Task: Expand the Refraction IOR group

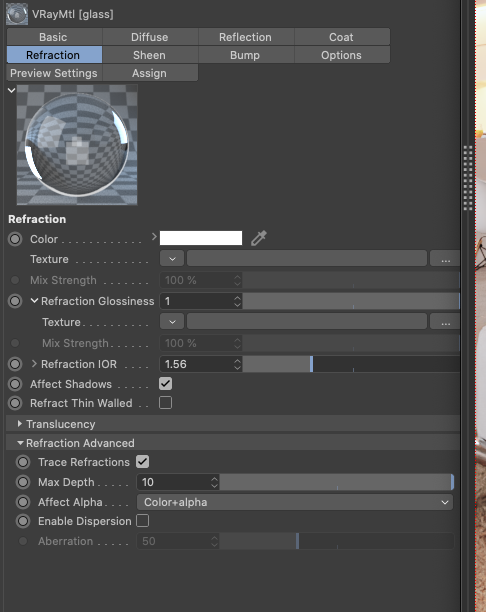Action: [34, 364]
